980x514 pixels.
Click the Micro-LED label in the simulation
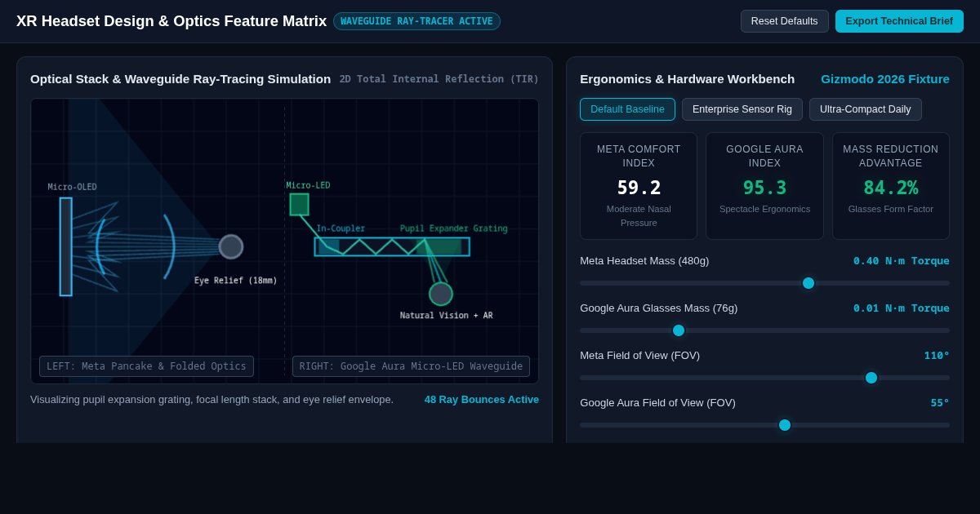click(309, 185)
